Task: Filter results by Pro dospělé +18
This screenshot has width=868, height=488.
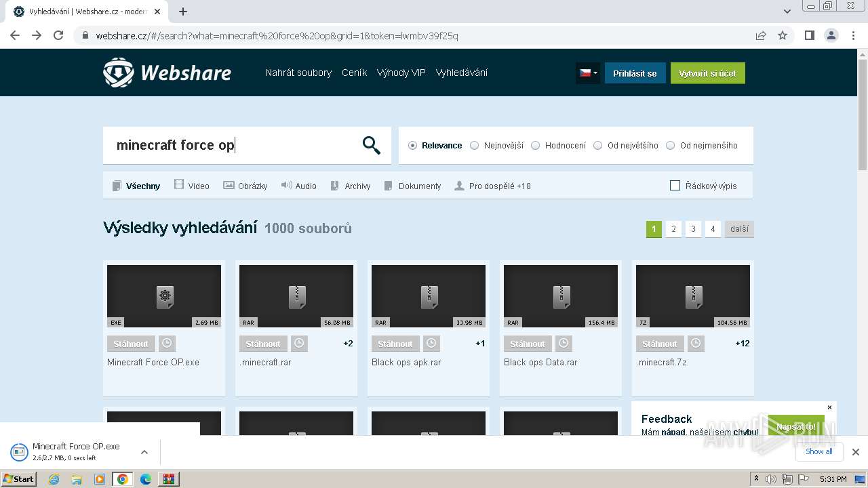Action: pyautogui.click(x=493, y=186)
